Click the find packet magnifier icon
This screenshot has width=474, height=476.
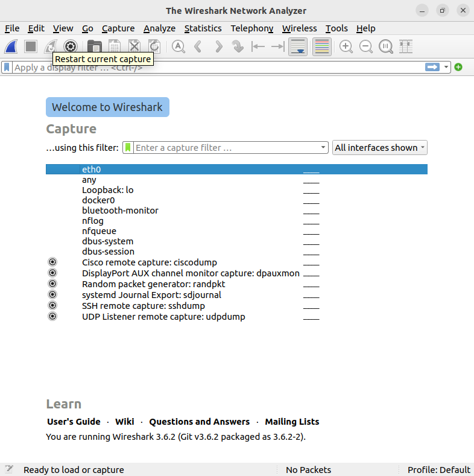[x=178, y=46]
